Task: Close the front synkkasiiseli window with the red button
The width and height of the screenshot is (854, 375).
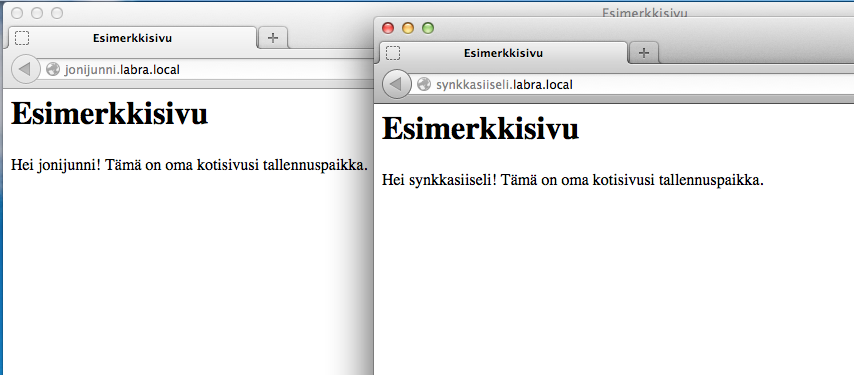Action: tap(388, 28)
